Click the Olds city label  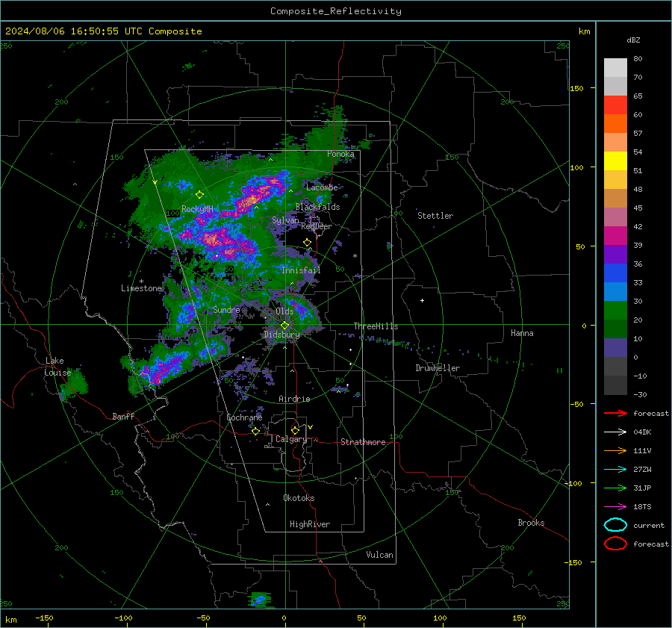[x=284, y=311]
